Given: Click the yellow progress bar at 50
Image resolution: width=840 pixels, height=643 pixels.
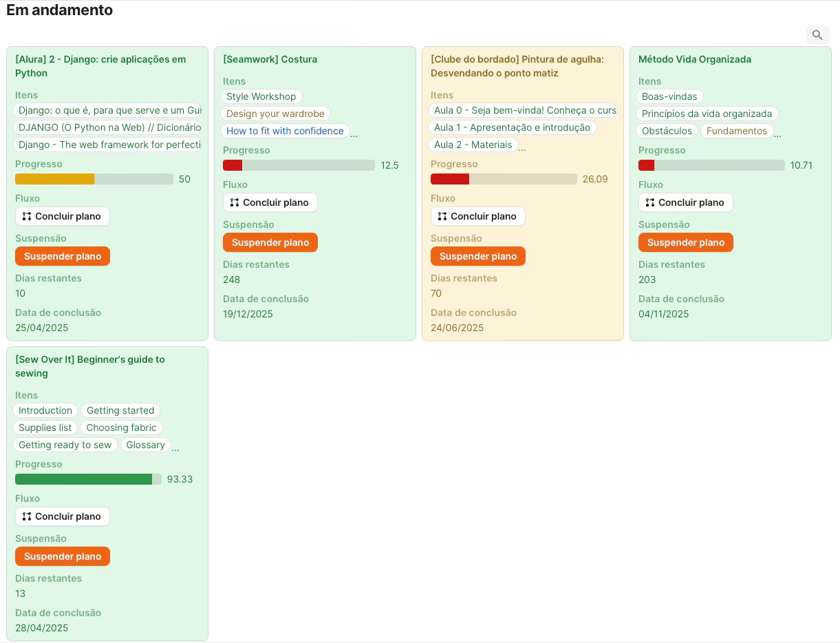Looking at the screenshot, I should pyautogui.click(x=94, y=179).
